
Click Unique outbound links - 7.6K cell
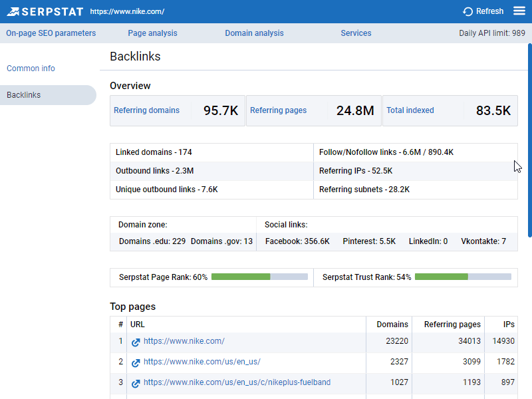(x=211, y=190)
